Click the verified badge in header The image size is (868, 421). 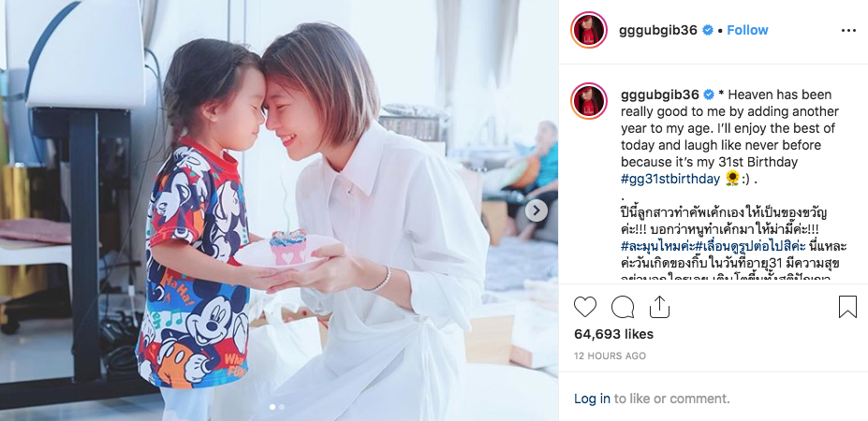708,31
